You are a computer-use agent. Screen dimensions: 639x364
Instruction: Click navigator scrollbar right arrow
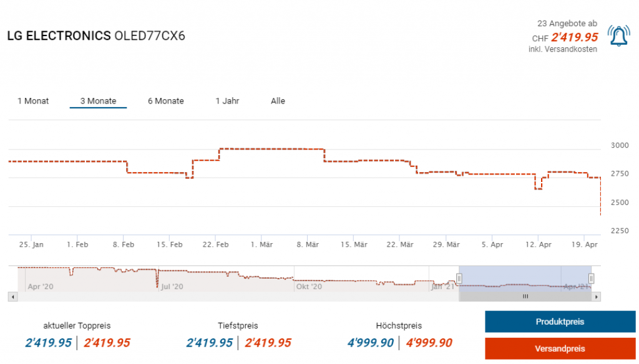point(596,297)
